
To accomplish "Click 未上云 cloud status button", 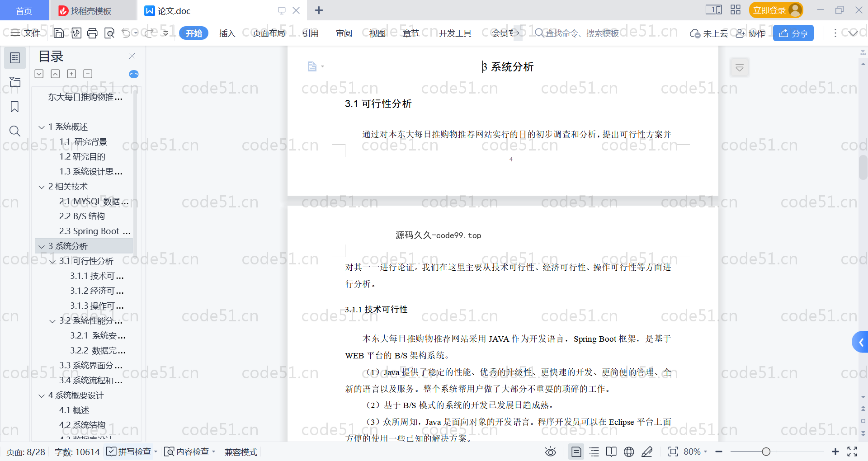I will point(709,33).
